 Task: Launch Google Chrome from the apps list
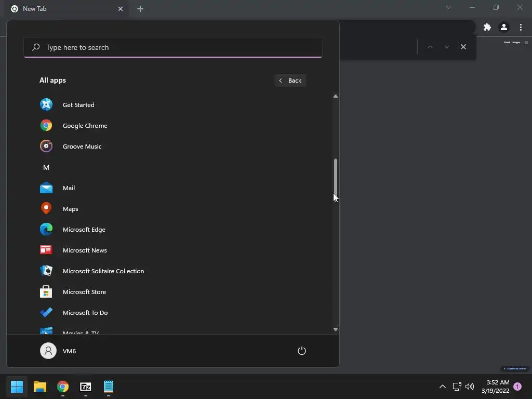(x=46, y=126)
